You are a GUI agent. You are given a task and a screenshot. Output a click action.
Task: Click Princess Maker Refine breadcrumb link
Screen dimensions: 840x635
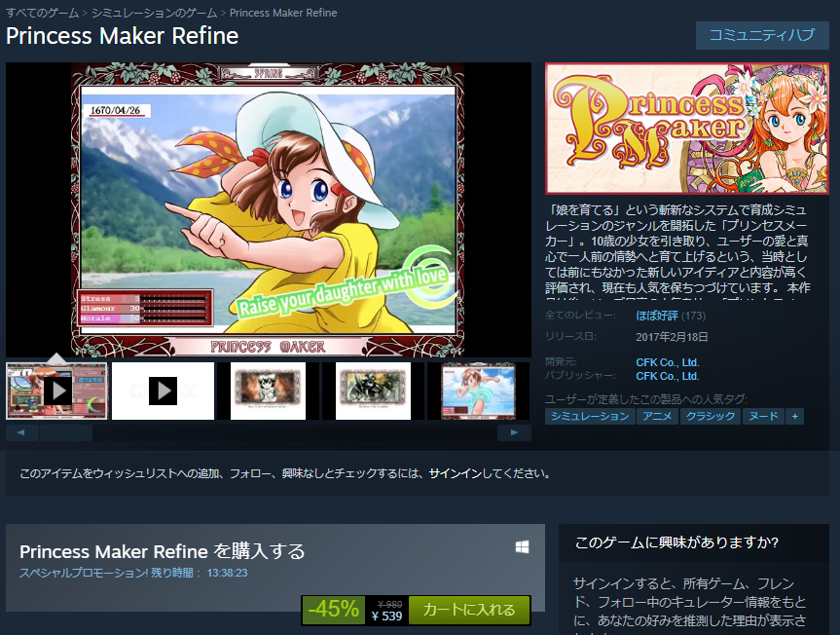[x=283, y=13]
